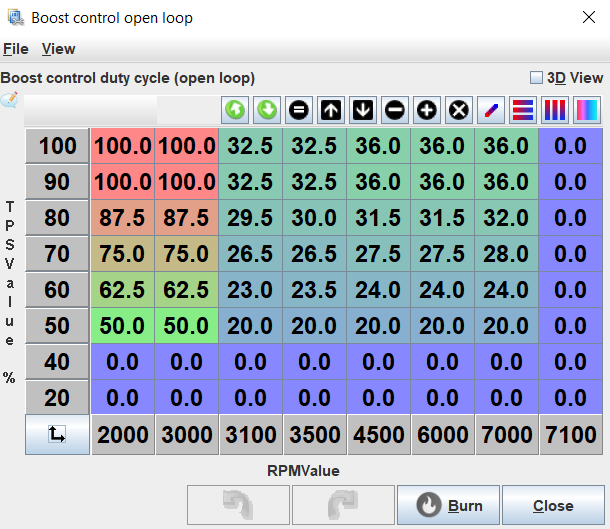Enable the 3D View checkbox
Viewport: 610px width, 529px height.
(536, 78)
